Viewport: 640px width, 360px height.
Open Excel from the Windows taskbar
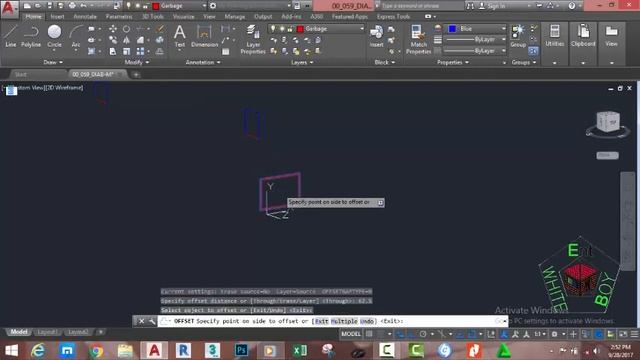click(300, 351)
